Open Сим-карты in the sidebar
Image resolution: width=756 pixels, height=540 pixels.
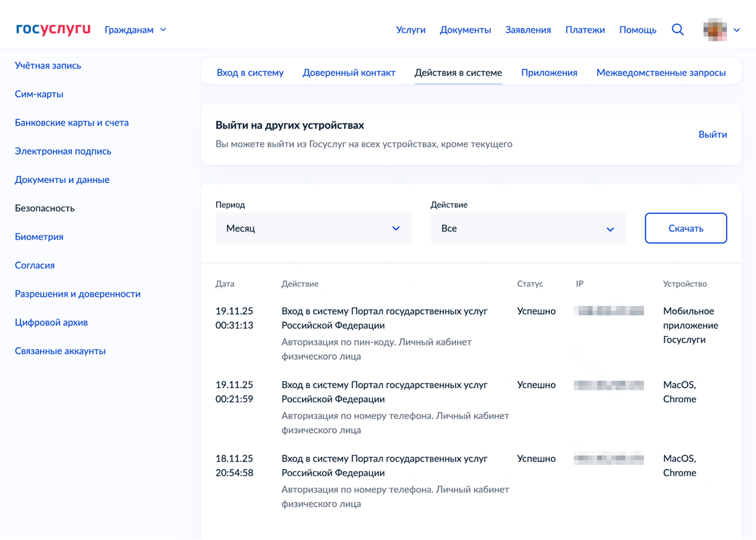(39, 94)
